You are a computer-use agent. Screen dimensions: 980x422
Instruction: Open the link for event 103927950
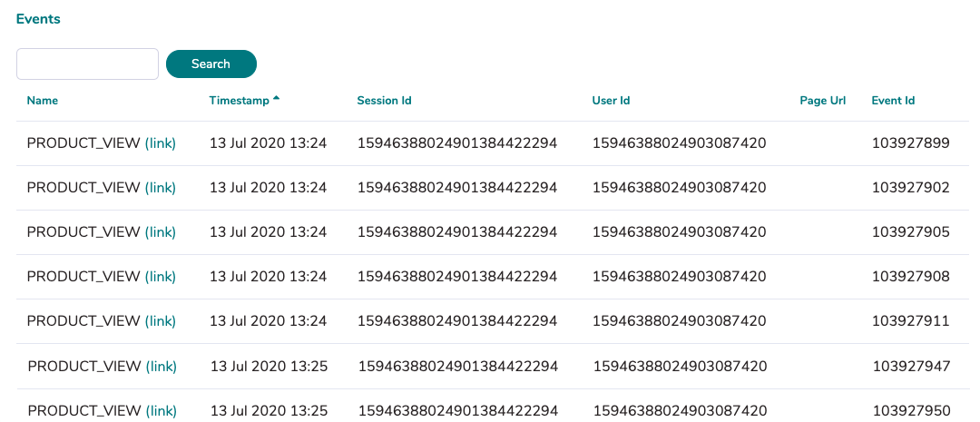point(162,411)
